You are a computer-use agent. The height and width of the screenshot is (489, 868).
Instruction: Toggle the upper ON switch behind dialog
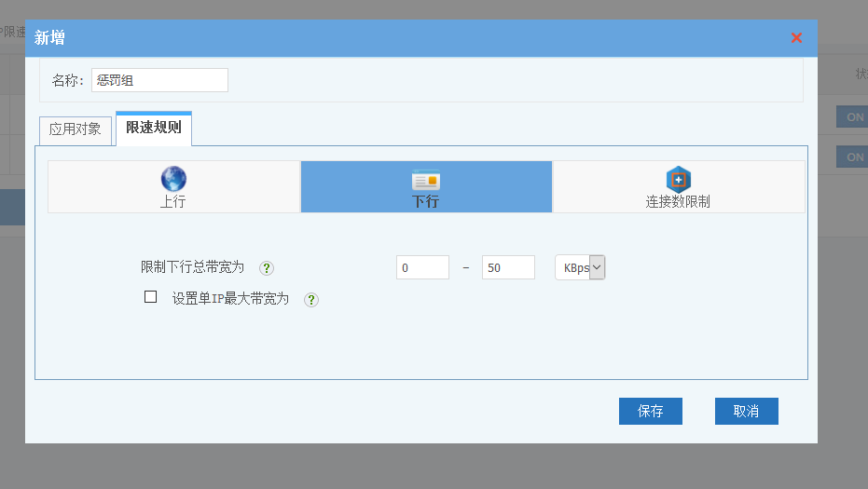[x=852, y=116]
